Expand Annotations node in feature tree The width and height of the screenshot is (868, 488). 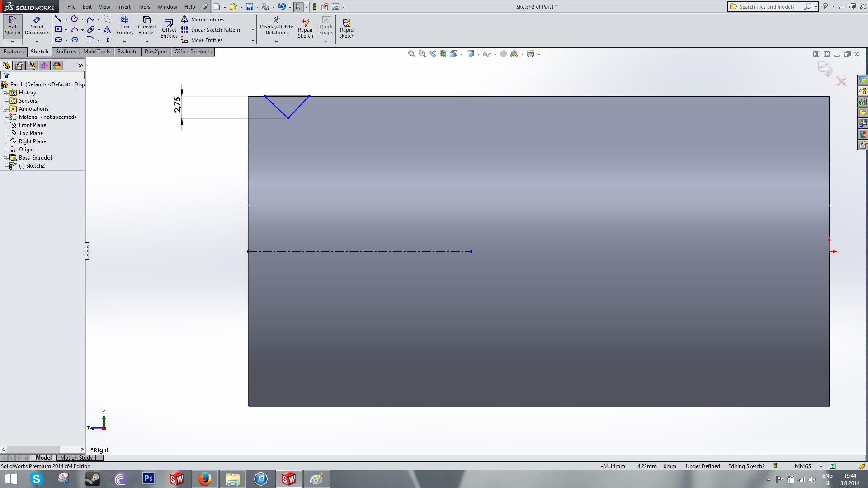click(5, 109)
